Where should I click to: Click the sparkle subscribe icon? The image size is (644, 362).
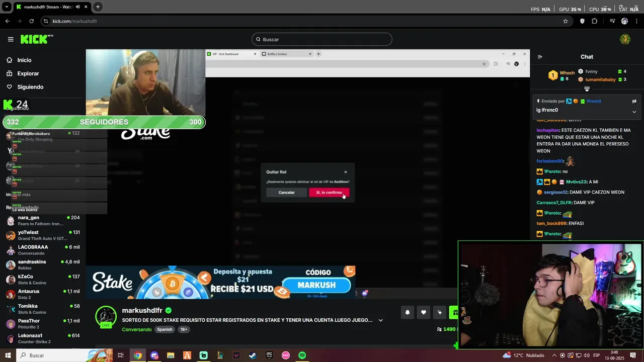point(440,312)
